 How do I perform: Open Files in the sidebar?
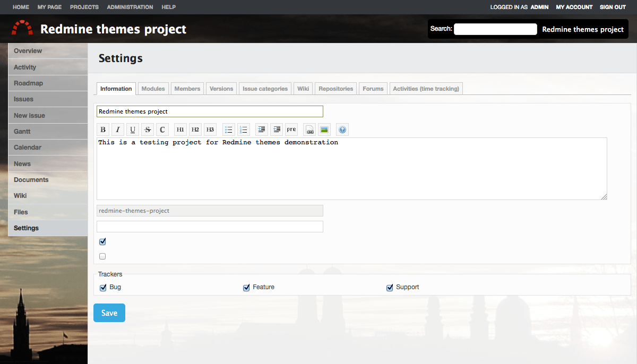[x=48, y=212]
